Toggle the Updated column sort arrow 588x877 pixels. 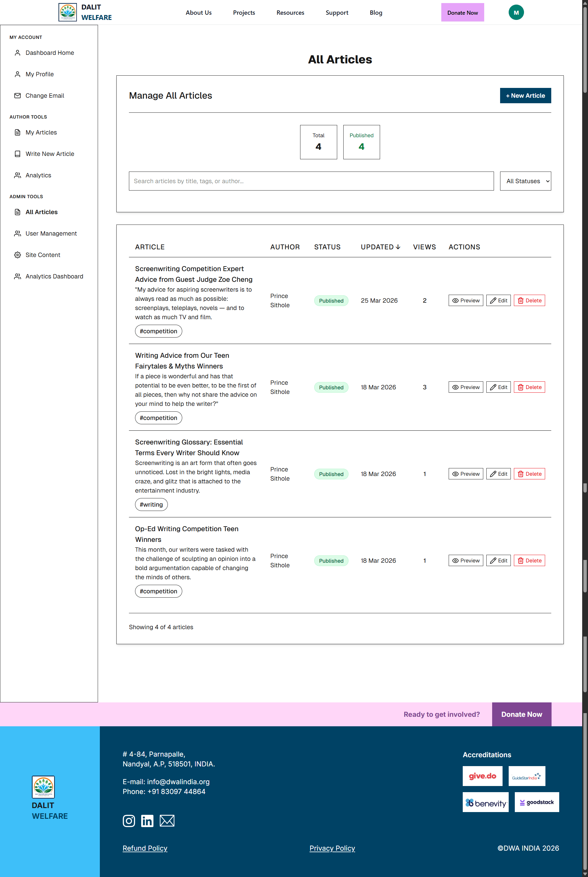pyautogui.click(x=398, y=247)
